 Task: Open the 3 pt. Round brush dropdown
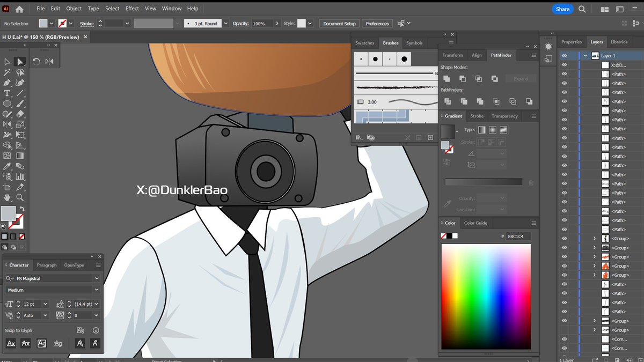[225, 24]
